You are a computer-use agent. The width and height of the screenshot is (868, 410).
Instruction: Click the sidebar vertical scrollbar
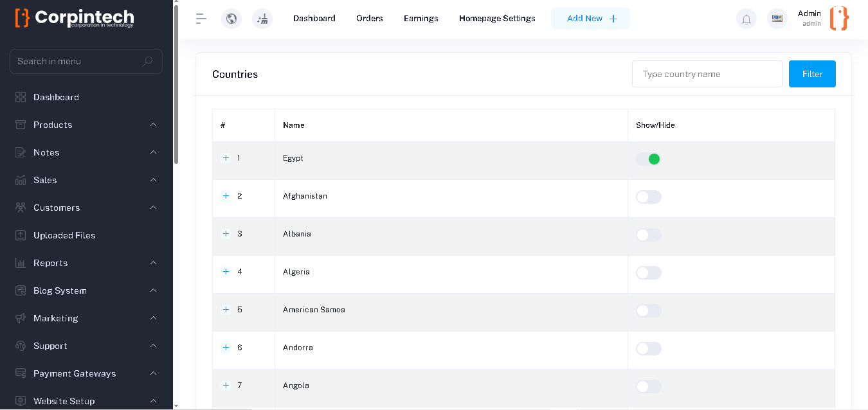pyautogui.click(x=176, y=84)
